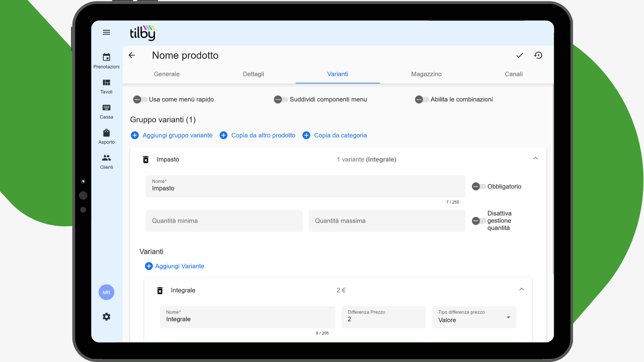Open the hamburger menu
644x362 pixels.
point(106,32)
